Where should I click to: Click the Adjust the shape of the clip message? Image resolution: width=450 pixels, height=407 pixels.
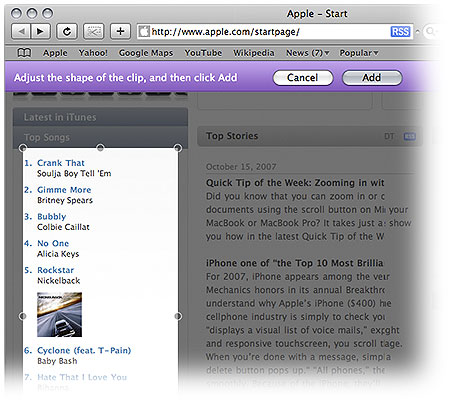[126, 78]
